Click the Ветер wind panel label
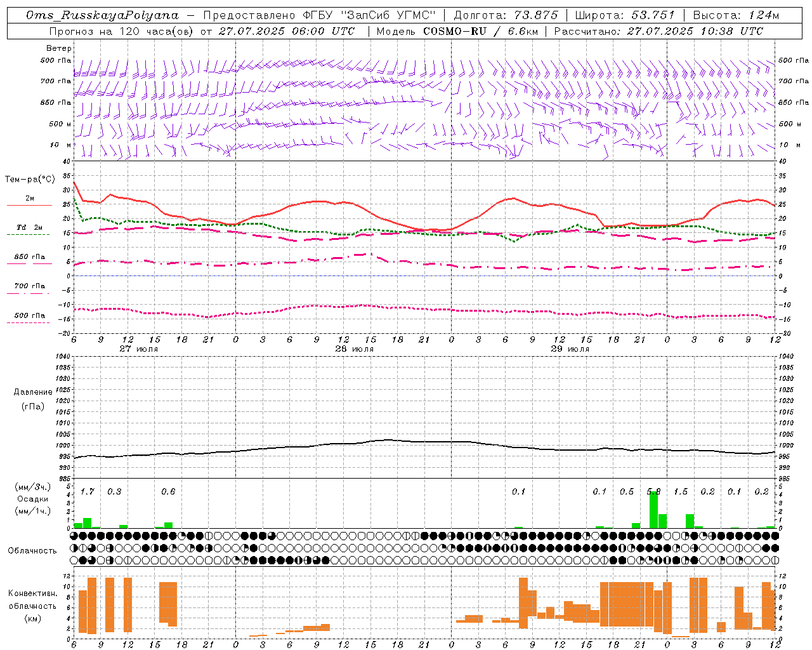This screenshot has height=650, width=812. click(x=59, y=48)
